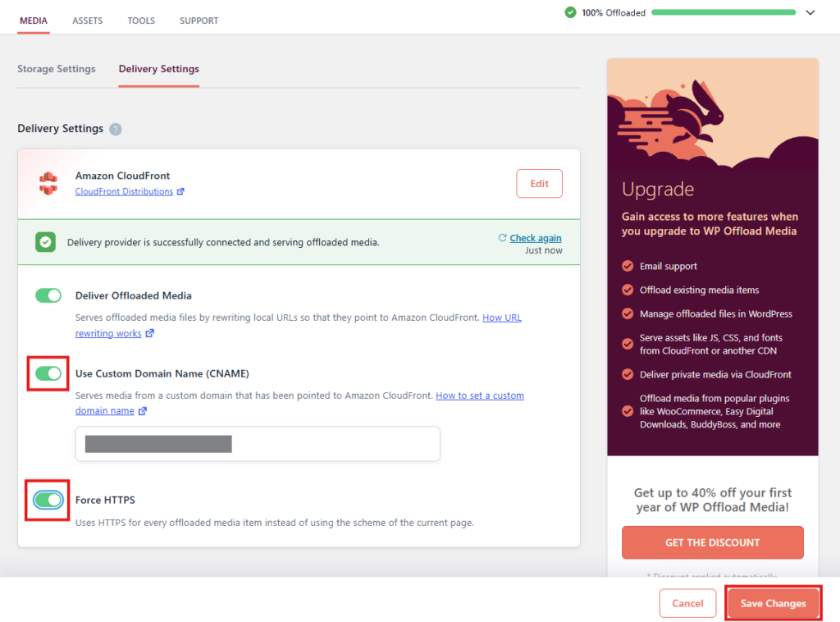Click refresh icon next to Check again
Screen dimensions: 840x622
click(x=503, y=237)
